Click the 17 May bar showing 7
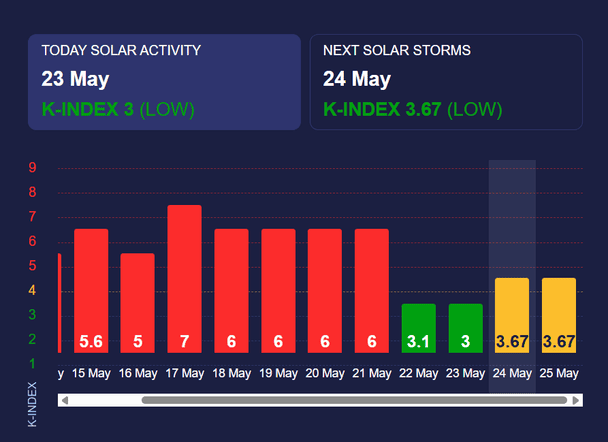This screenshot has height=442, width=608. 185,279
